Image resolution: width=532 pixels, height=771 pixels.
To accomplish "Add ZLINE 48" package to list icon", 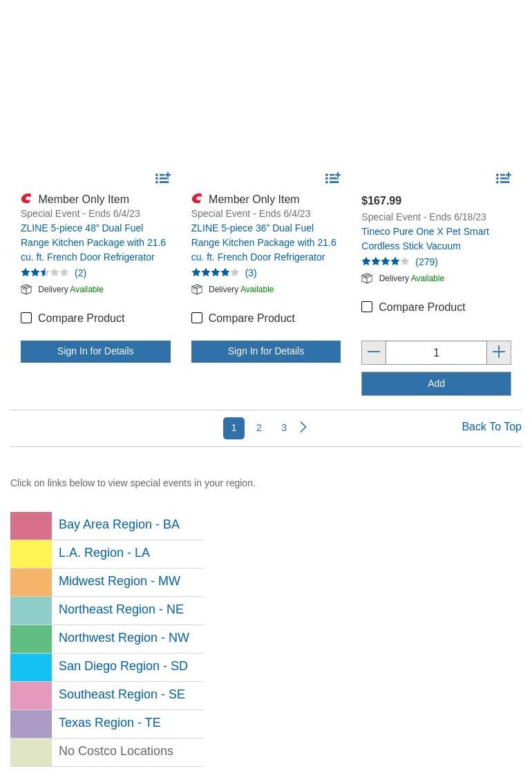I will tap(163, 178).
